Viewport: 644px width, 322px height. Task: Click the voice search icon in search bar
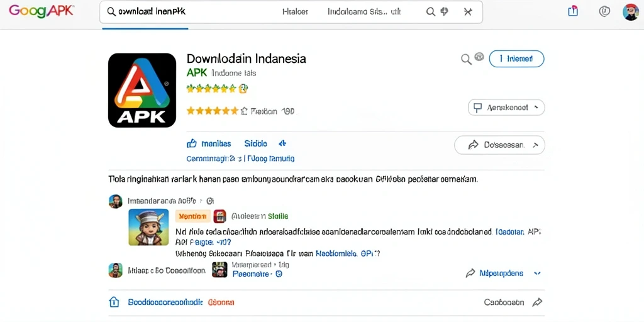444,11
